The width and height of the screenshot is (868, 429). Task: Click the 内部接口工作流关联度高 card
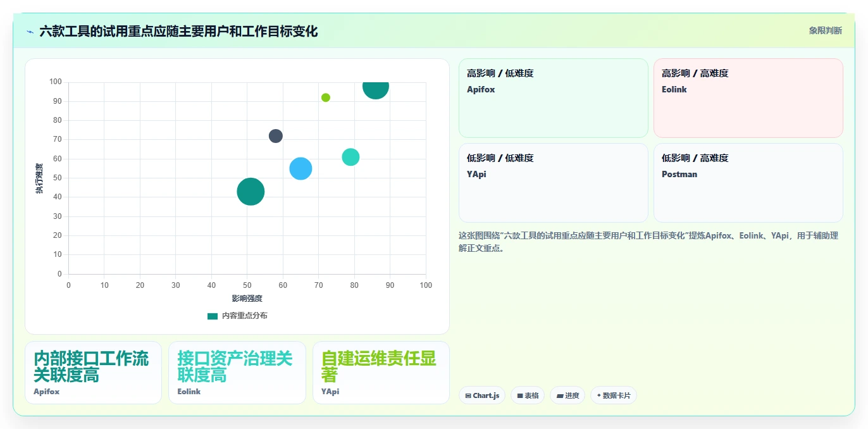tap(93, 373)
